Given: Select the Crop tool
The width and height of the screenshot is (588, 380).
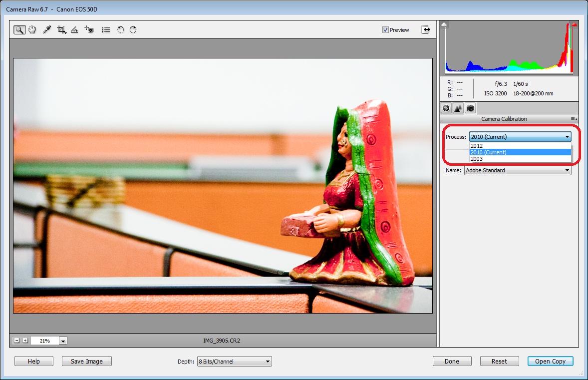Looking at the screenshot, I should click(x=61, y=29).
